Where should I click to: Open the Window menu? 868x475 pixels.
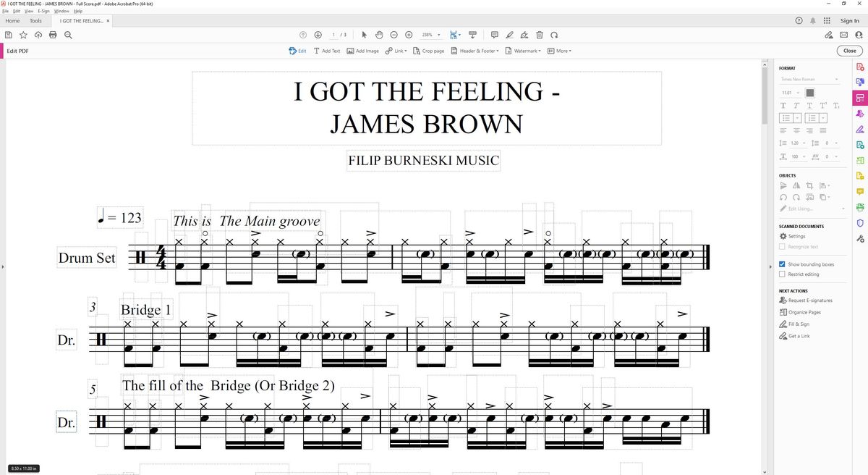pyautogui.click(x=62, y=12)
